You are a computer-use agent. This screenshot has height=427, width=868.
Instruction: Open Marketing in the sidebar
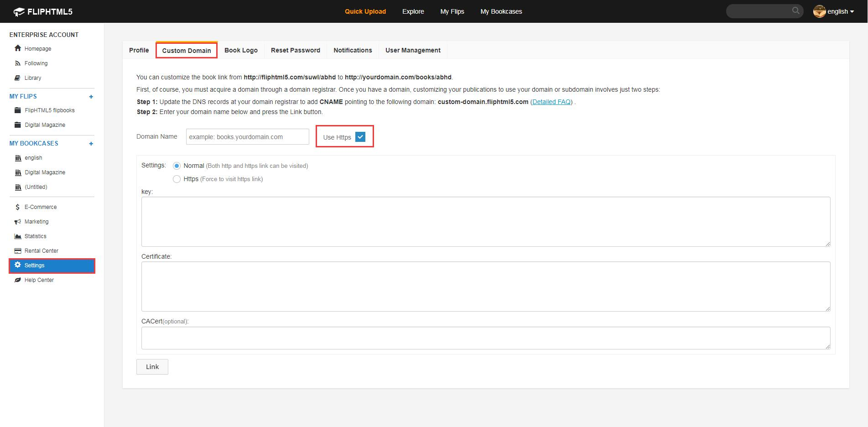tap(36, 222)
